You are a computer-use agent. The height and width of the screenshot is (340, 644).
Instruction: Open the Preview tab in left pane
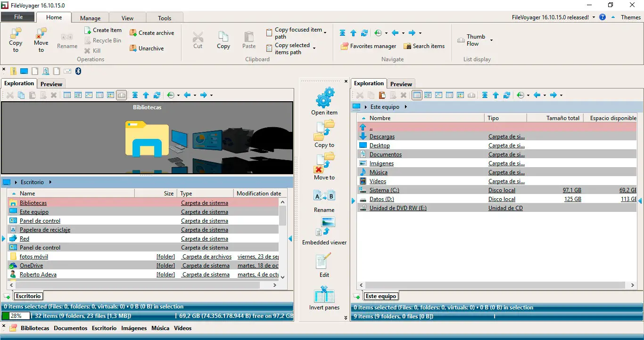point(51,84)
